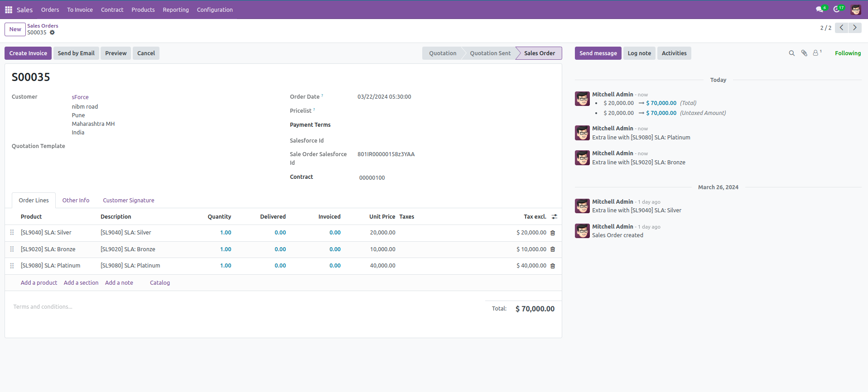
Task: Grab handle of SLA: Bronze row
Action: tap(12, 249)
